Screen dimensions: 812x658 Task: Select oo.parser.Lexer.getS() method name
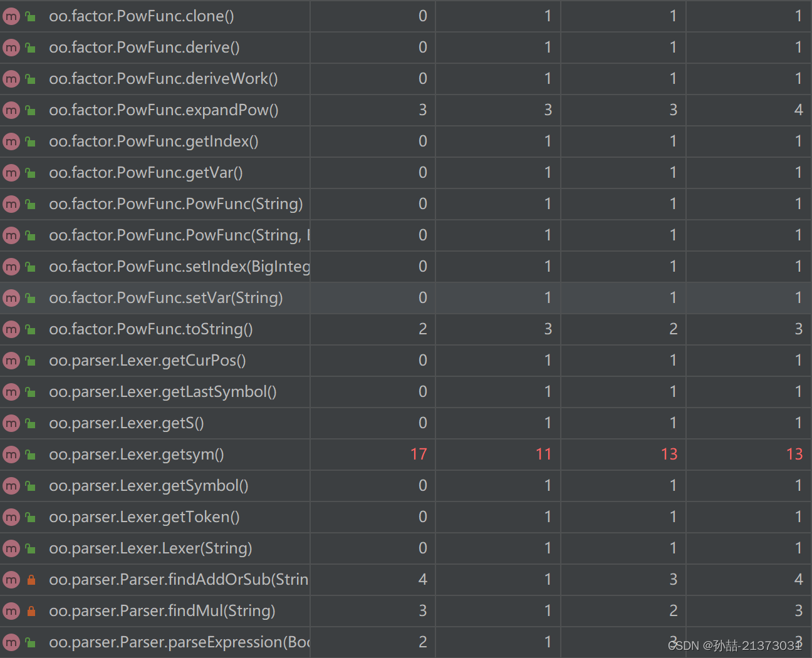(x=127, y=423)
